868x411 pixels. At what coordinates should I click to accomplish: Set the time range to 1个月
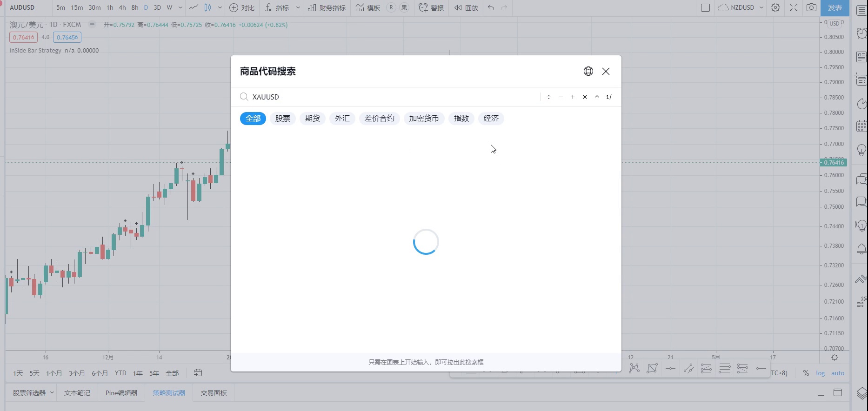point(54,373)
